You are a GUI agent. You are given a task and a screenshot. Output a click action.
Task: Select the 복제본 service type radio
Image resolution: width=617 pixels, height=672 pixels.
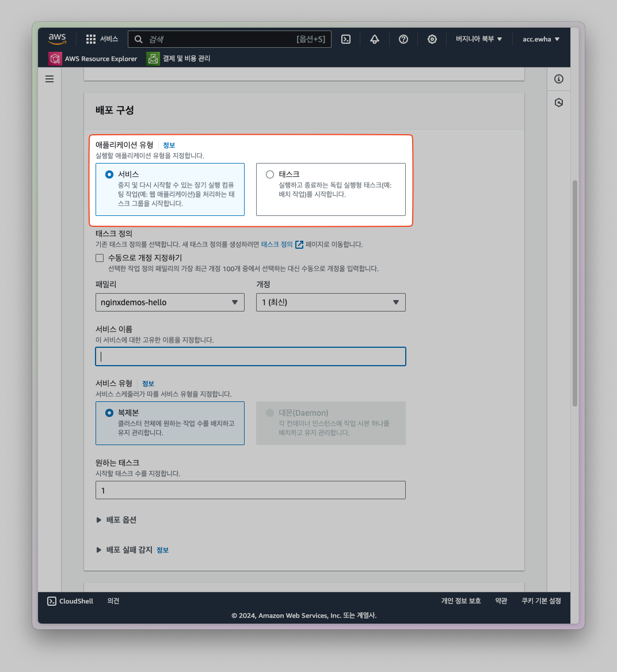pyautogui.click(x=109, y=413)
